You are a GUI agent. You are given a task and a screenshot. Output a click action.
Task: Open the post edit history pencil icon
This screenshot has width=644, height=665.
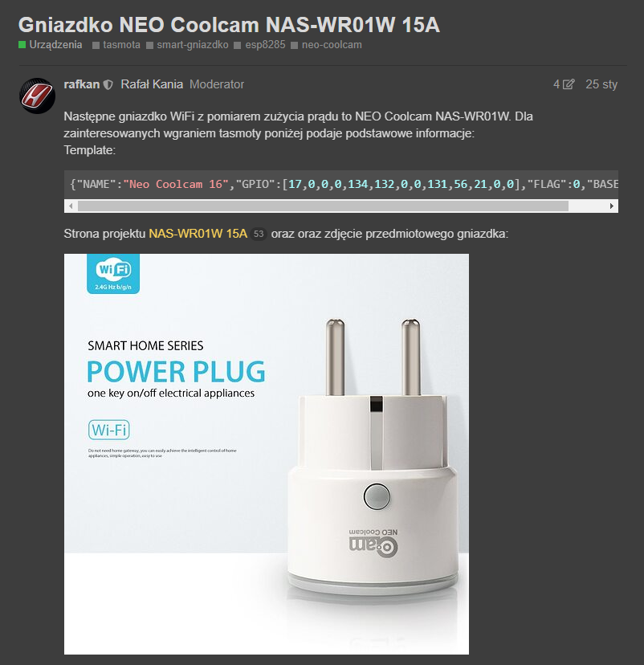click(x=569, y=84)
